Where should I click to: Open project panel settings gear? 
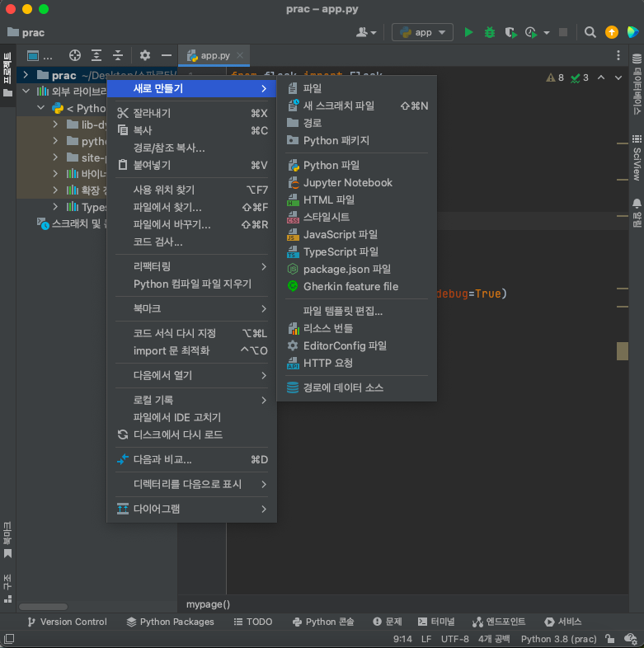tap(144, 55)
